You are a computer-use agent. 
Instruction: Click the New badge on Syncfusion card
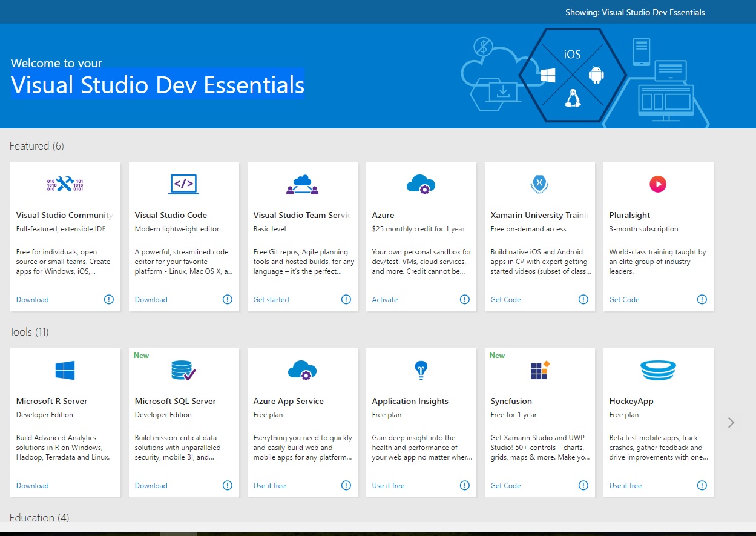[x=498, y=356]
